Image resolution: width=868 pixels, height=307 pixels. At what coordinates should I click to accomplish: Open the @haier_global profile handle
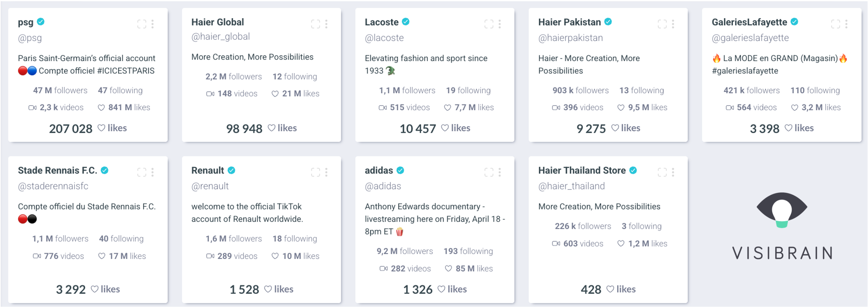point(221,37)
